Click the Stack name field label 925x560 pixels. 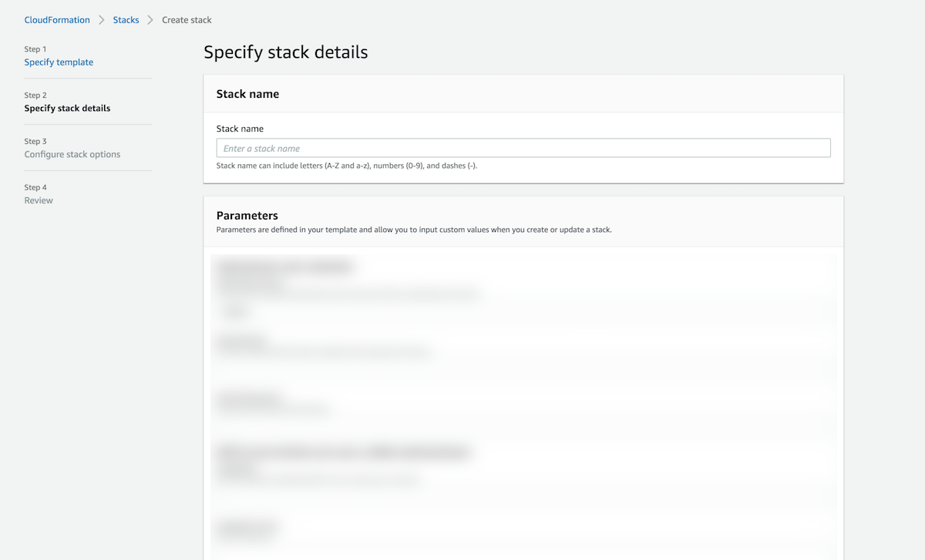(x=240, y=129)
